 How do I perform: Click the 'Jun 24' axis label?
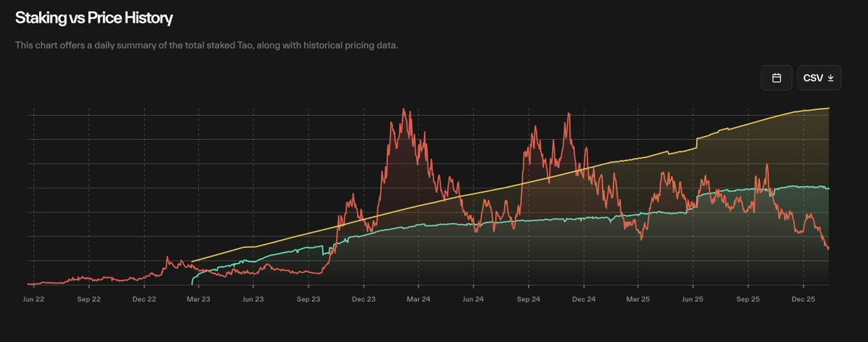pos(473,299)
